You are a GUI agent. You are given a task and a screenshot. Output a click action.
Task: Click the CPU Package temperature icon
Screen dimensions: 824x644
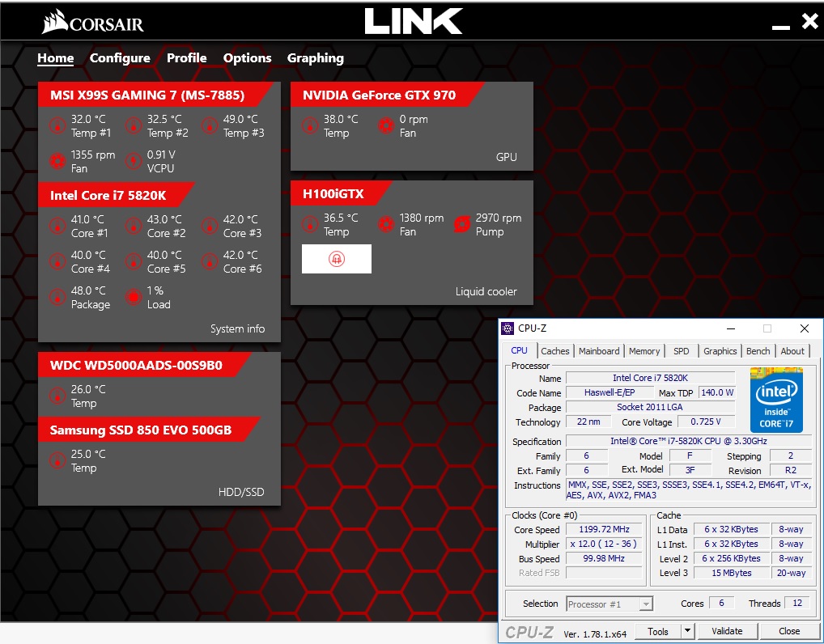[x=57, y=297]
